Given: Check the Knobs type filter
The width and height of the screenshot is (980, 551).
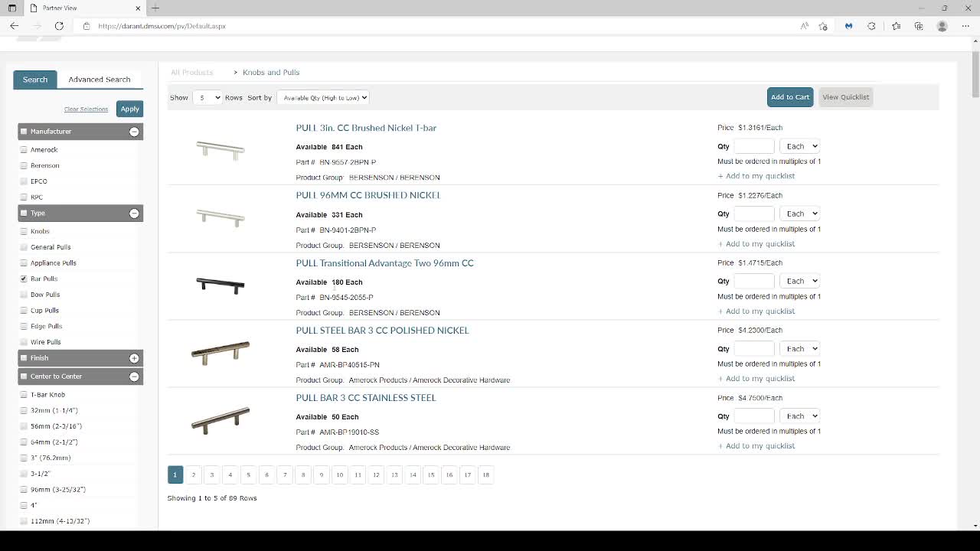Looking at the screenshot, I should tap(24, 231).
